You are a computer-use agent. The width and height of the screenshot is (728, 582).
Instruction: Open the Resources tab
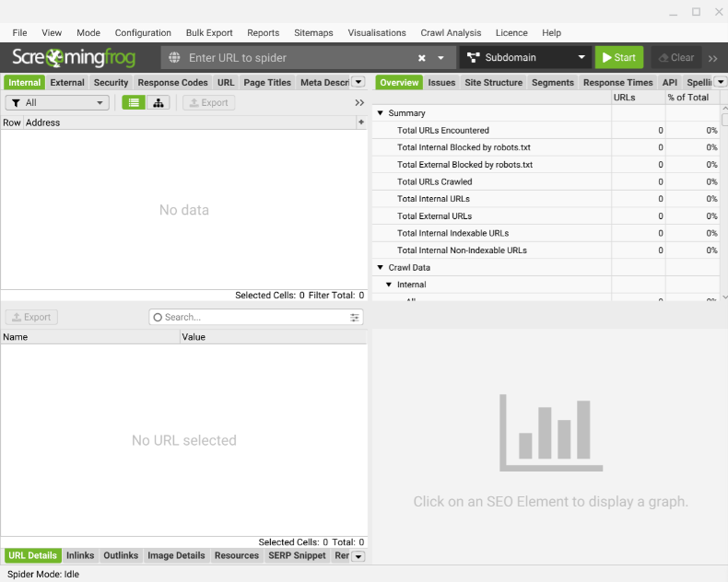click(237, 555)
